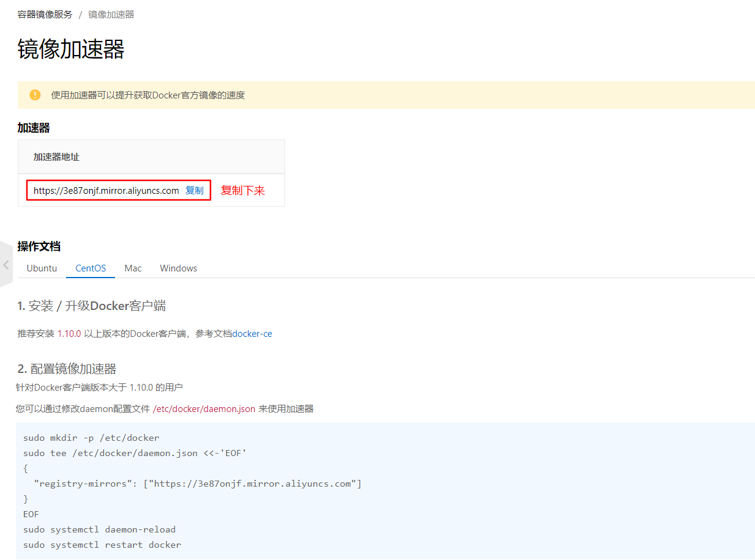The height and width of the screenshot is (560, 755).
Task: Switch to the Windows tab
Action: [178, 268]
